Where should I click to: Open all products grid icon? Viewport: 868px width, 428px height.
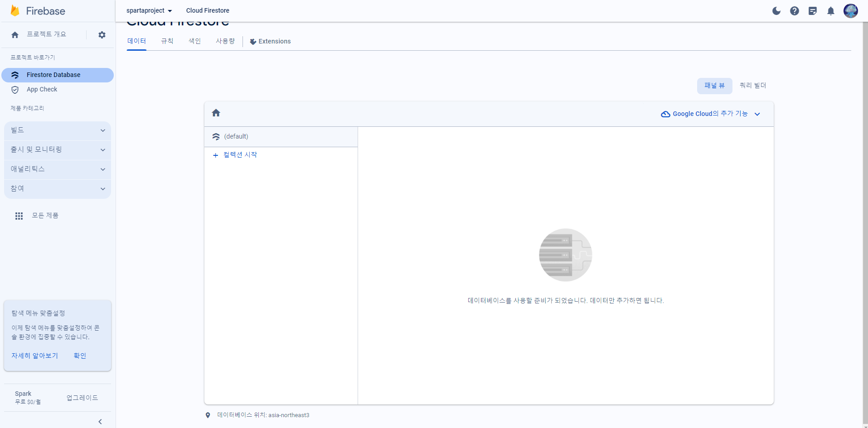(x=19, y=216)
